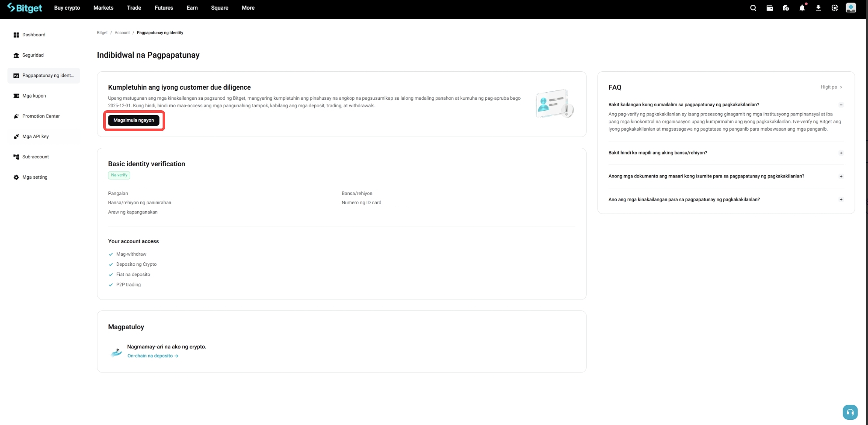The height and width of the screenshot is (425, 868).
Task: Click the Bitget logo
Action: pos(25,7)
